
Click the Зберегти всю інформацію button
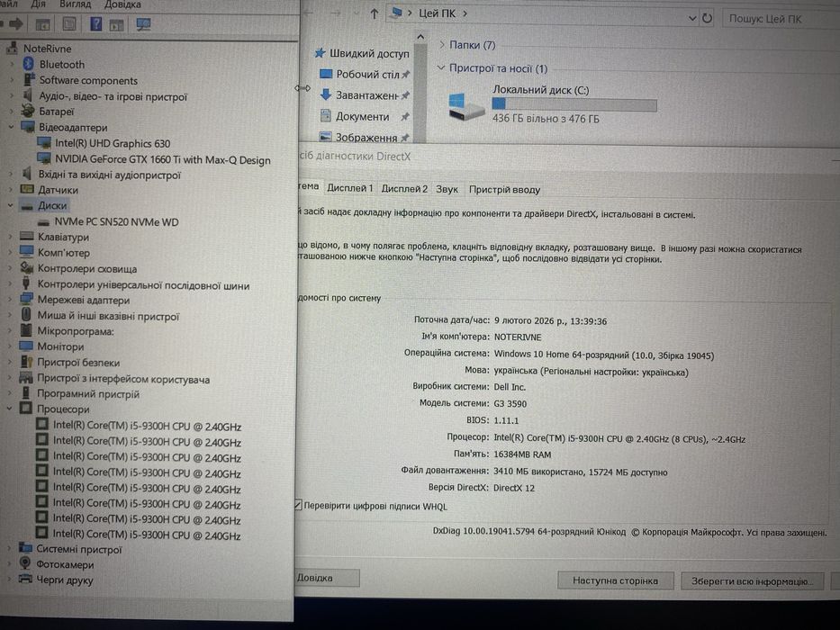(752, 581)
